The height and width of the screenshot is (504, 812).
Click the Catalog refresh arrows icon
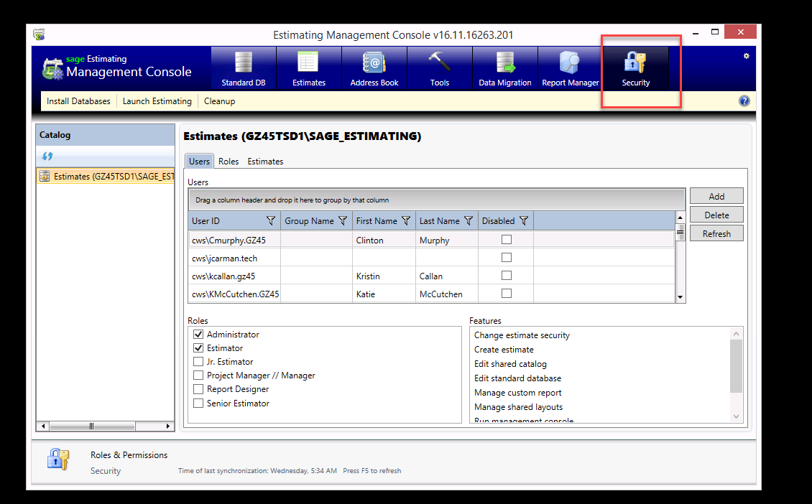tap(47, 156)
